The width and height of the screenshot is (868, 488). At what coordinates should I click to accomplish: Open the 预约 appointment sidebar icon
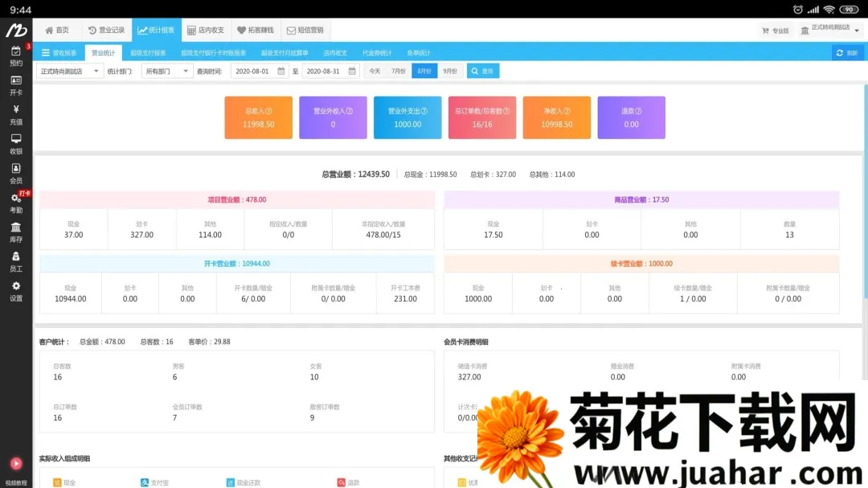[16, 51]
